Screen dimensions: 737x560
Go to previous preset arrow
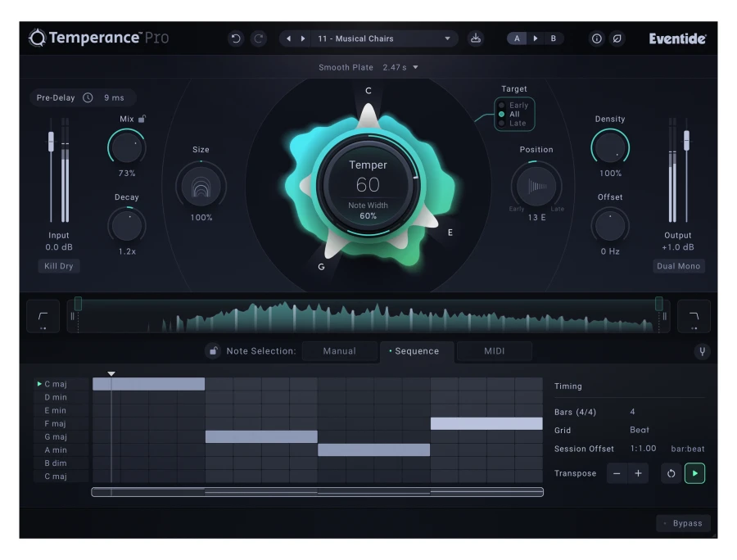pos(288,38)
